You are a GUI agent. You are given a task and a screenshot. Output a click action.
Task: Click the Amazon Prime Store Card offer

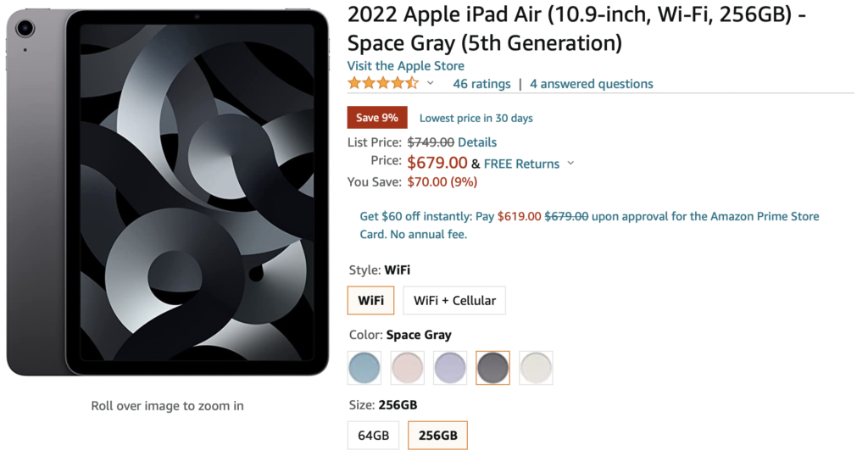(589, 225)
